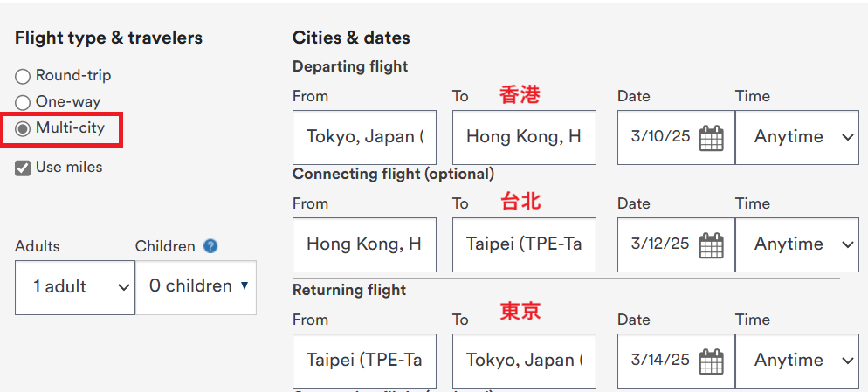The height and width of the screenshot is (392, 868).
Task: Click returning To field Tokyo, Japan
Action: (x=524, y=361)
